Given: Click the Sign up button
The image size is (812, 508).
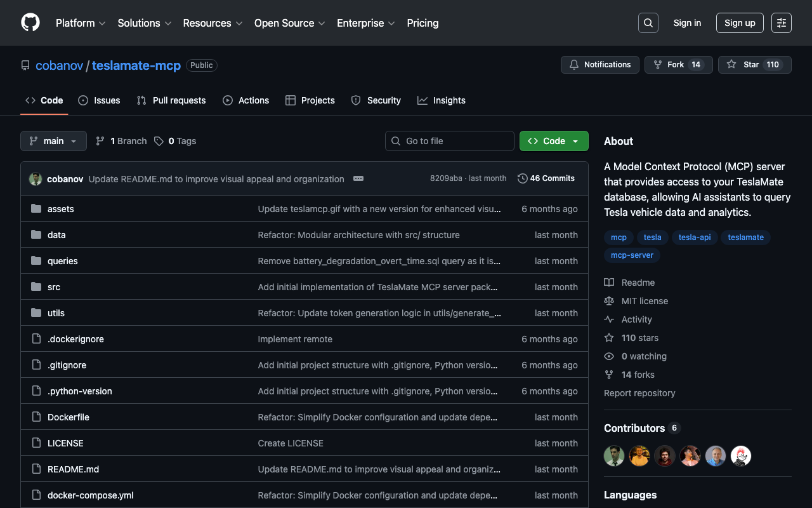Looking at the screenshot, I should coord(740,23).
